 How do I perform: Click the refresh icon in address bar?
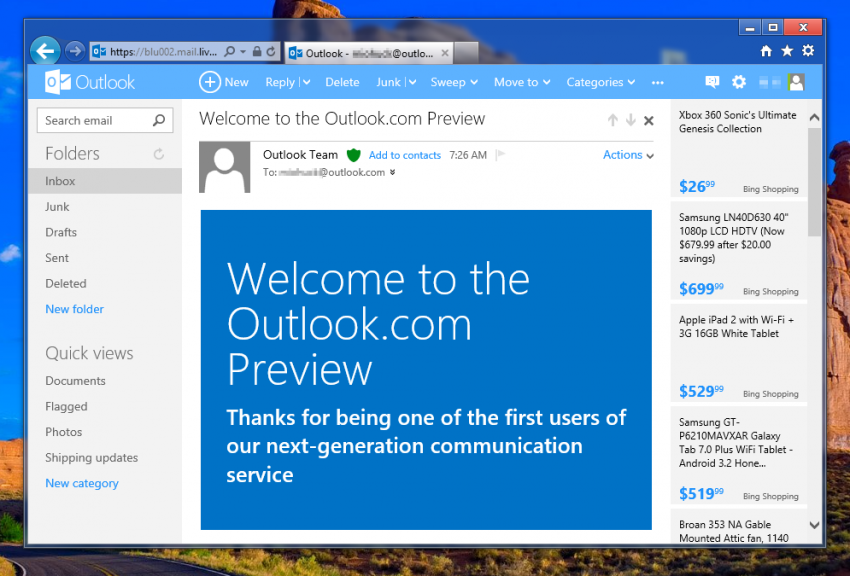(271, 51)
